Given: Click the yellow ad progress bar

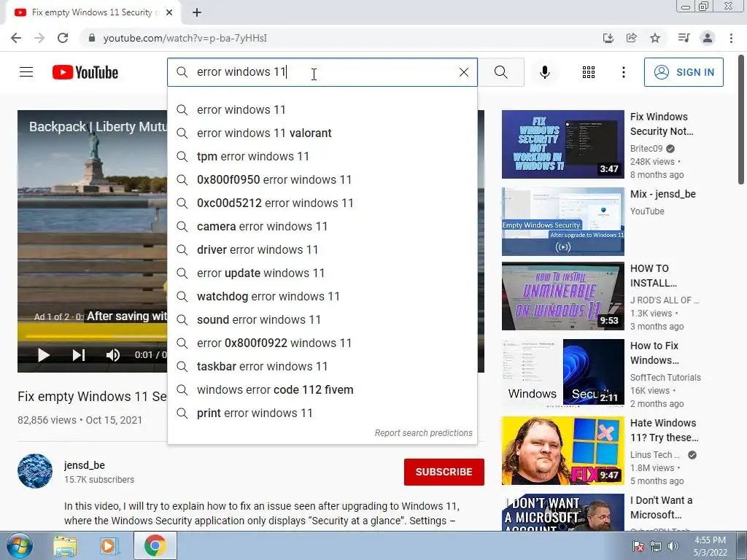Looking at the screenshot, I should tap(96, 336).
